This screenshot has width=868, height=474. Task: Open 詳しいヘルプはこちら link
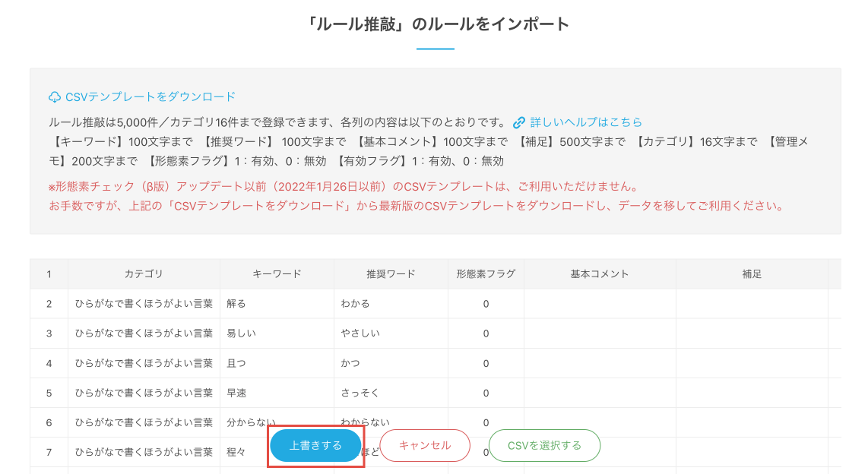click(586, 122)
